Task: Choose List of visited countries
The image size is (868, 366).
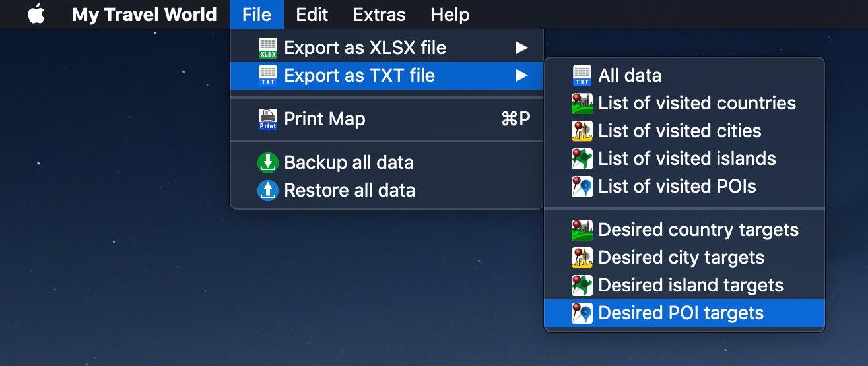Action: (684, 104)
